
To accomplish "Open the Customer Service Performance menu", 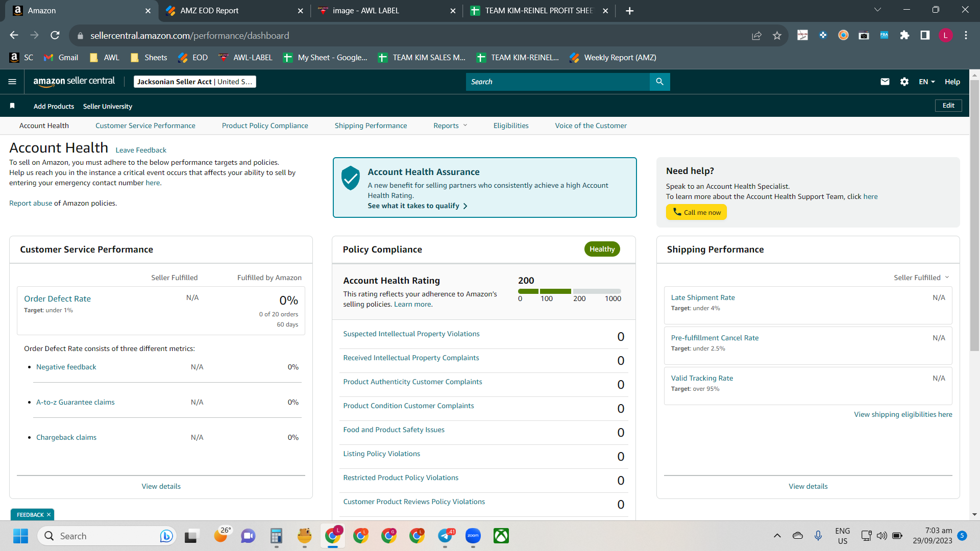I will click(145, 126).
